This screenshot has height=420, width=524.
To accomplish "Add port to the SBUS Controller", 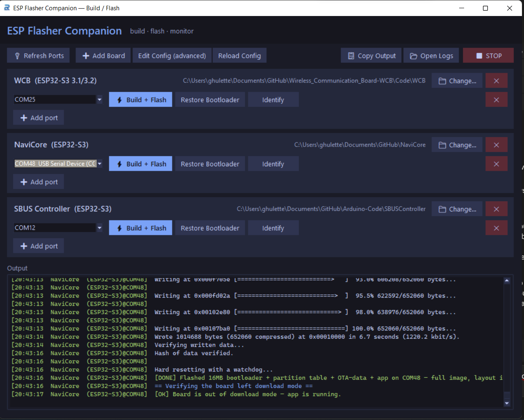I will (39, 246).
